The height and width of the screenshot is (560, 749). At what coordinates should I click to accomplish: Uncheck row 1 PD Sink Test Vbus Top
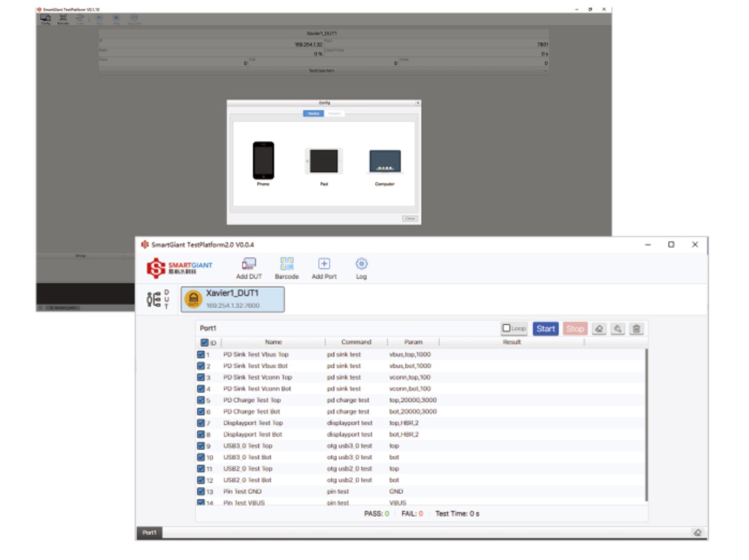(x=201, y=355)
